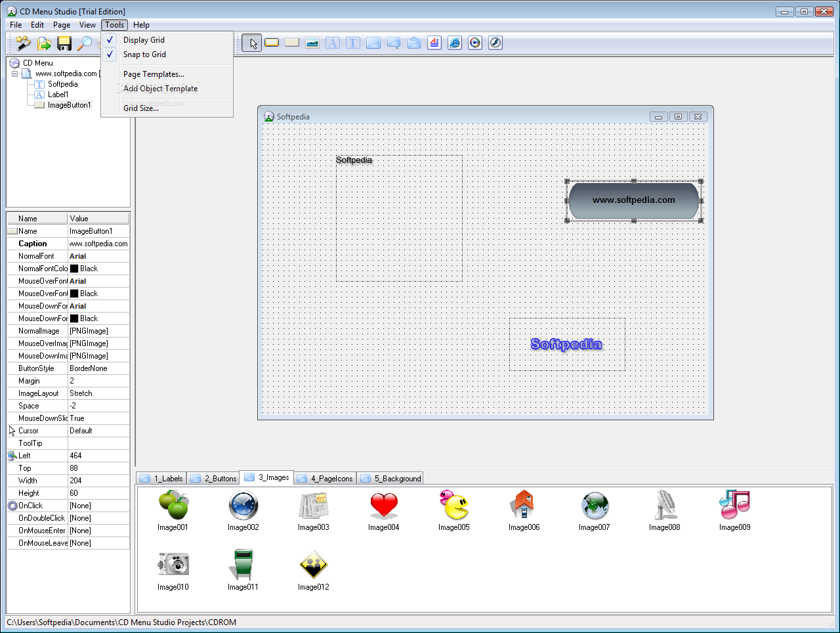
Task: Select the speech bubble hint tool
Action: 394,43
